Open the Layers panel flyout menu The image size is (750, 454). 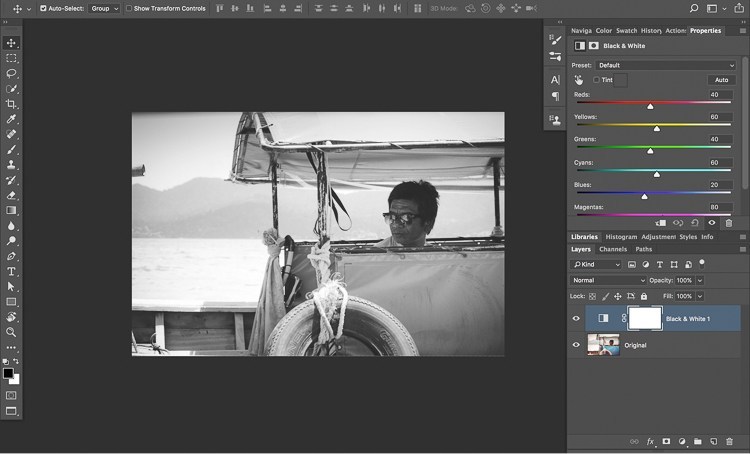(x=742, y=249)
